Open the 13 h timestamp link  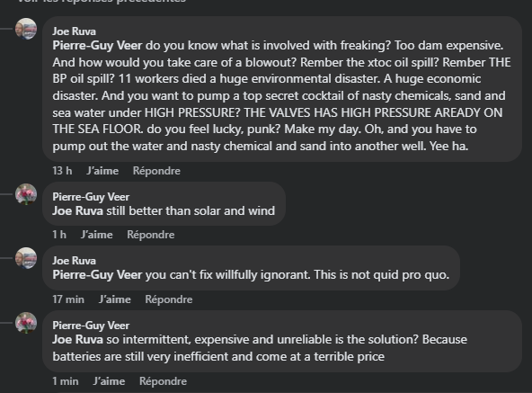coord(62,171)
